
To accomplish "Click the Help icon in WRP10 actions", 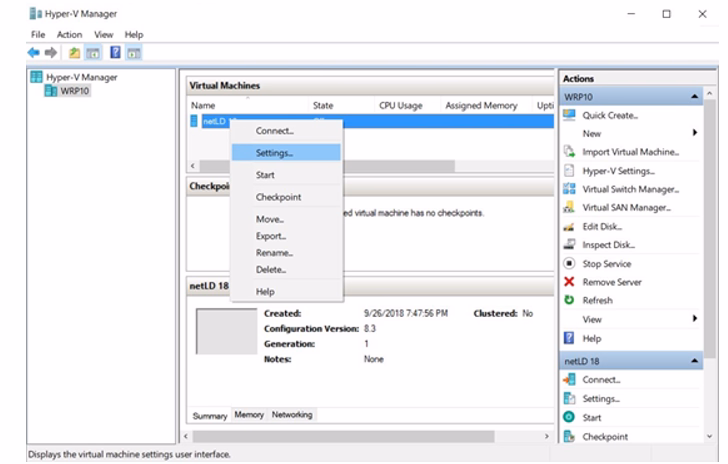I will tap(569, 338).
